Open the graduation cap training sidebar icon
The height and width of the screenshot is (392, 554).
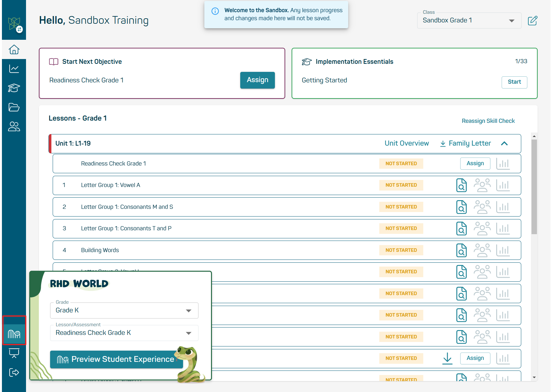click(x=14, y=88)
